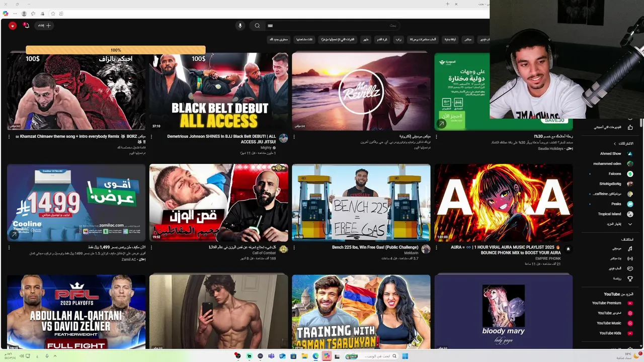Open the Call of Combat channel avatar
This screenshot has width=644, height=362.
[x=283, y=249]
